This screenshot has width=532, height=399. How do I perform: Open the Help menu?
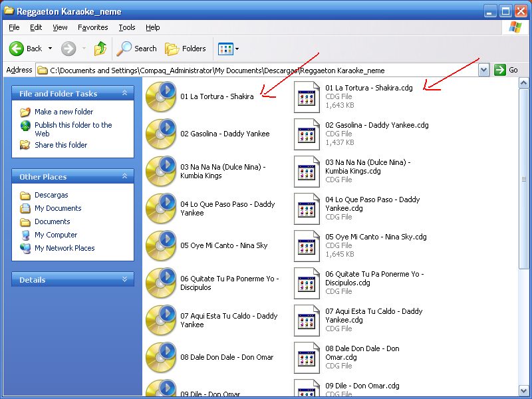tap(153, 27)
